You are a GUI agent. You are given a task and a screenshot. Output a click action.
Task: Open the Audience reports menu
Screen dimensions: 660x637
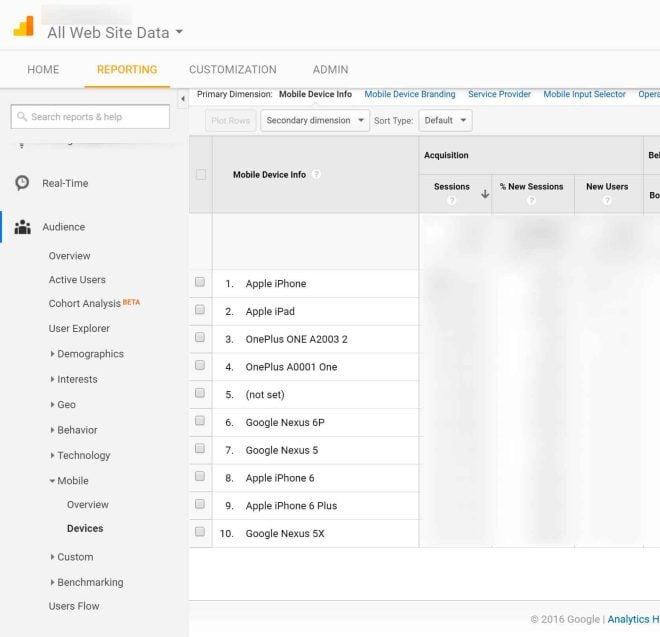[64, 227]
